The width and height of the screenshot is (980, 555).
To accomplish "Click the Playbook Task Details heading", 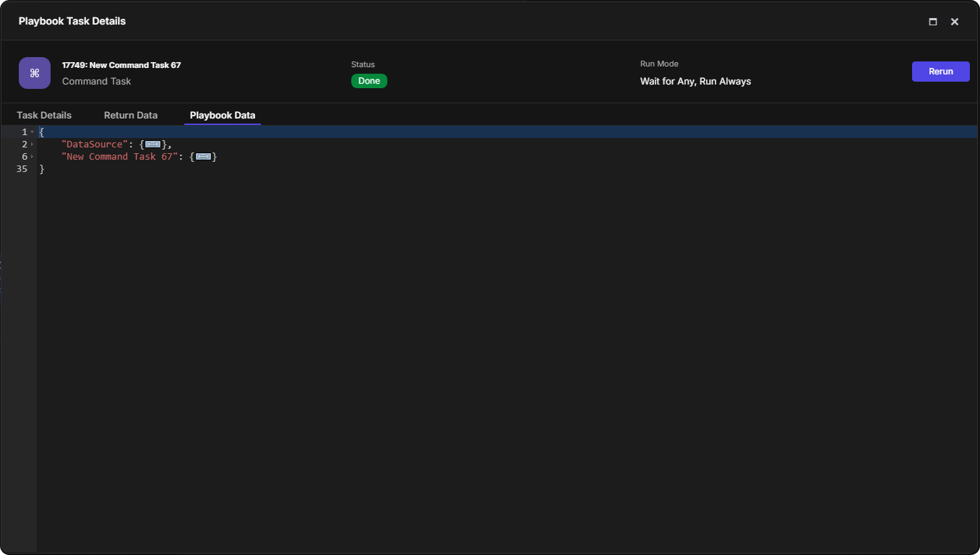I will tap(72, 22).
